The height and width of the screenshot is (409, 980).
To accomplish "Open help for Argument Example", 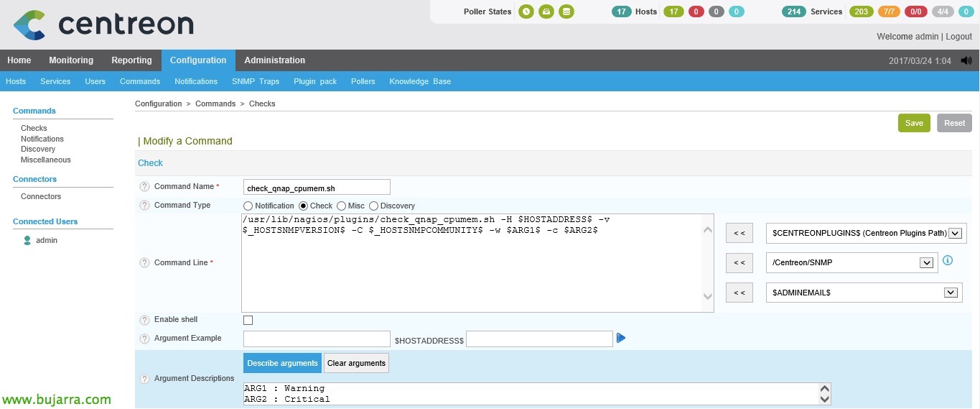I will coord(144,339).
